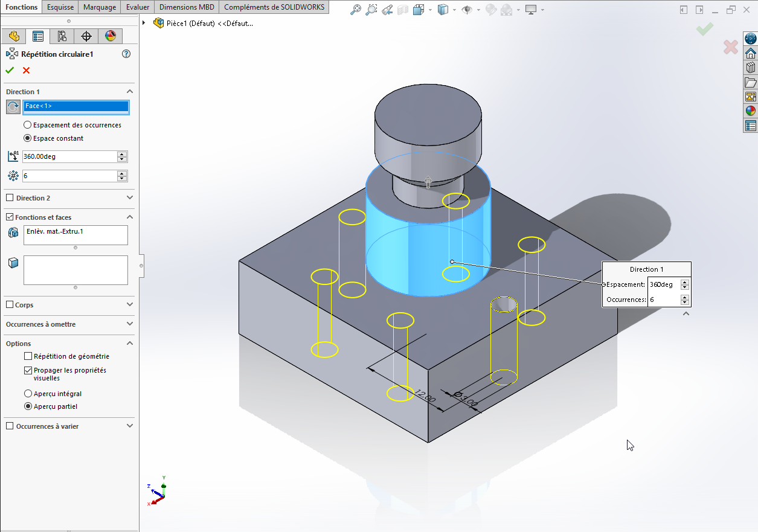This screenshot has height=532, width=758.
Task: Select the Espacement des occurrences radio button
Action: coord(27,125)
